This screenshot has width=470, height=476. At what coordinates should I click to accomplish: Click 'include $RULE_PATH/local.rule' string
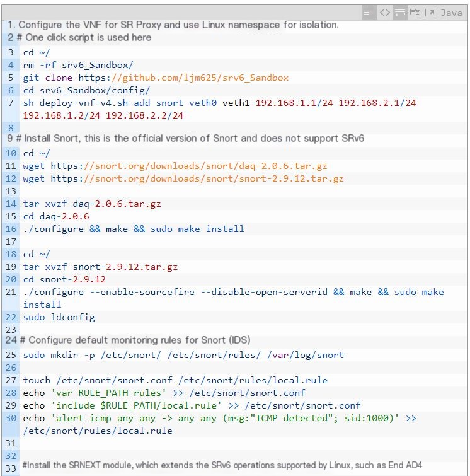tap(136, 405)
